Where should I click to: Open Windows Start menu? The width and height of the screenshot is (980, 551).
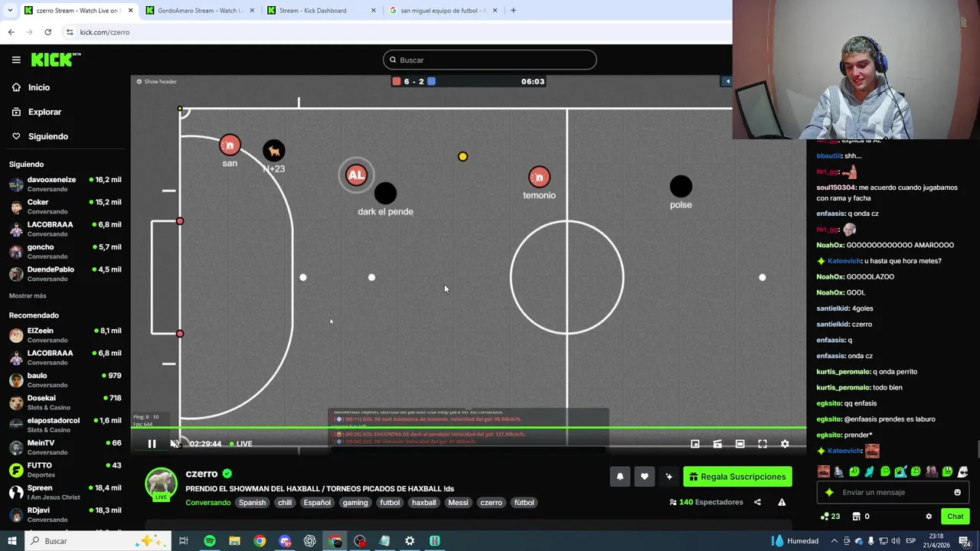tap(11, 541)
